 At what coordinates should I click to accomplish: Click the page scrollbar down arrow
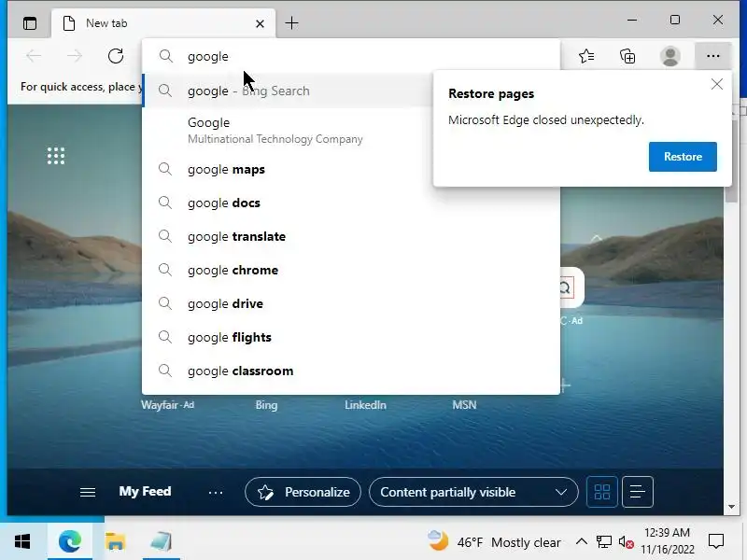(731, 507)
